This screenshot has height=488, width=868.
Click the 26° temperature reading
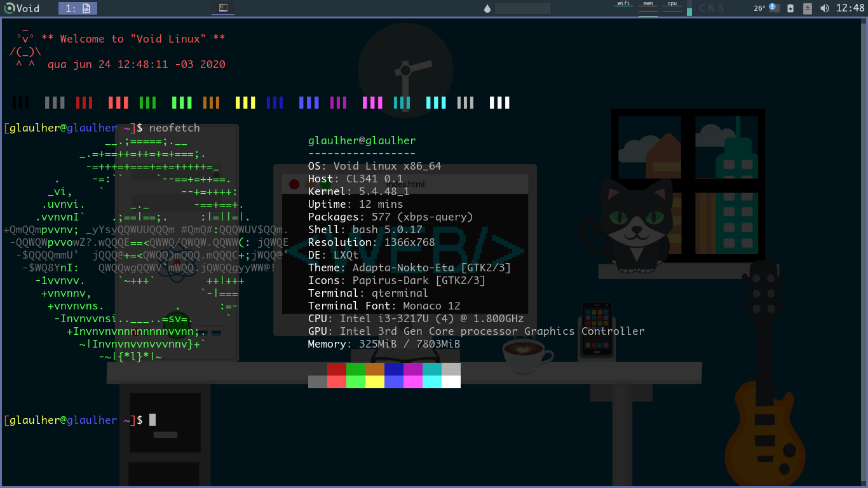(759, 8)
